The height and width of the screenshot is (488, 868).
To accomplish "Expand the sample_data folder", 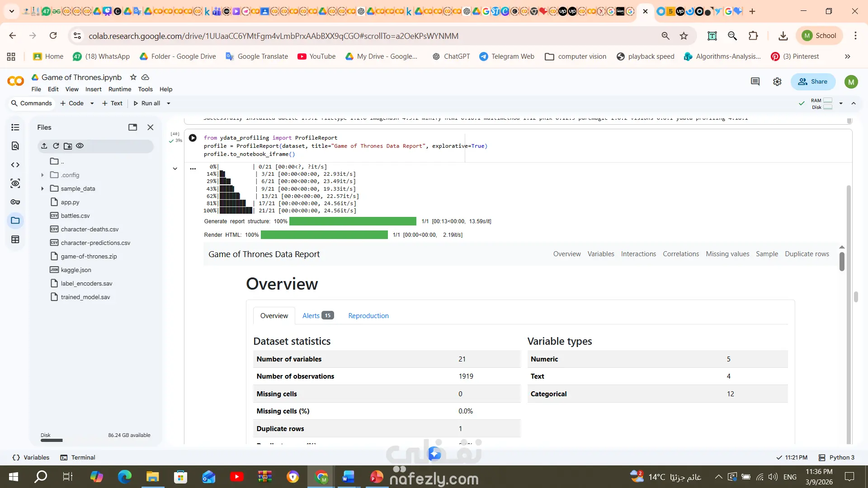I will coord(42,189).
